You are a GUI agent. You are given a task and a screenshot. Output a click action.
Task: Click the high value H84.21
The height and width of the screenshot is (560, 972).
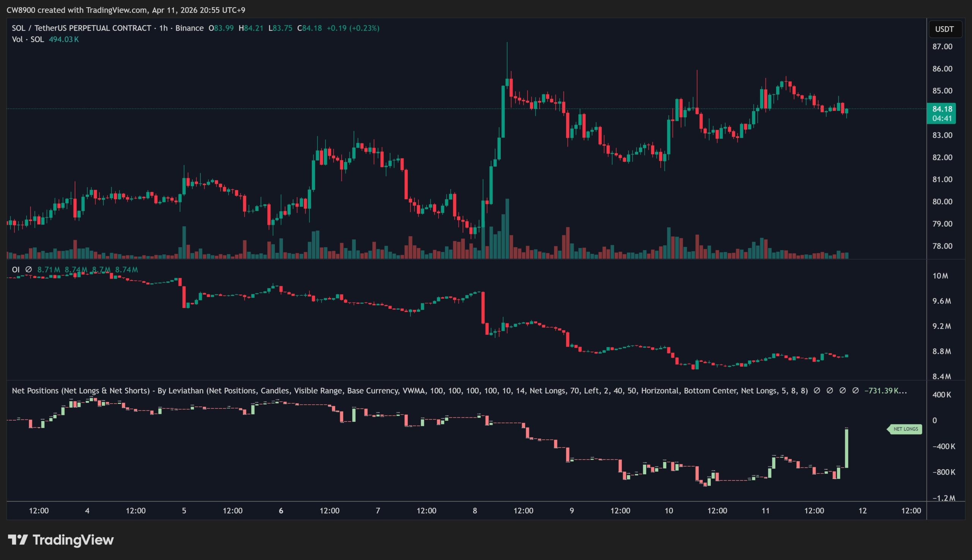[251, 28]
